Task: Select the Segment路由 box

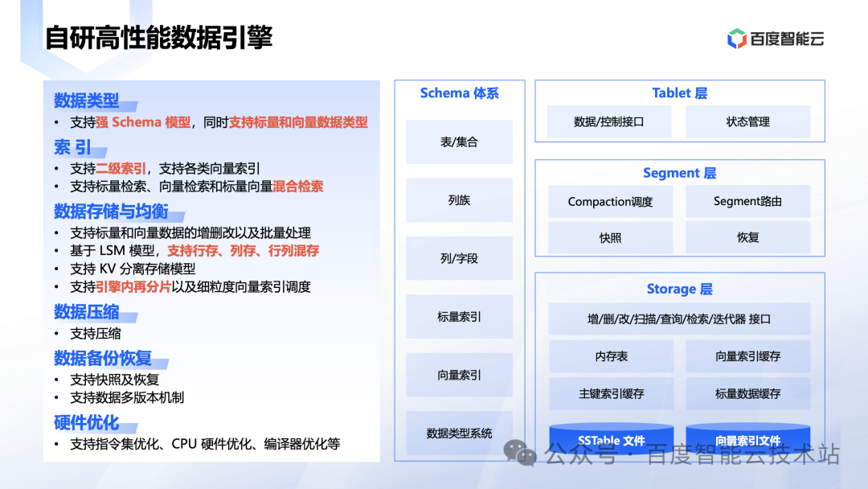Action: pyautogui.click(x=748, y=202)
